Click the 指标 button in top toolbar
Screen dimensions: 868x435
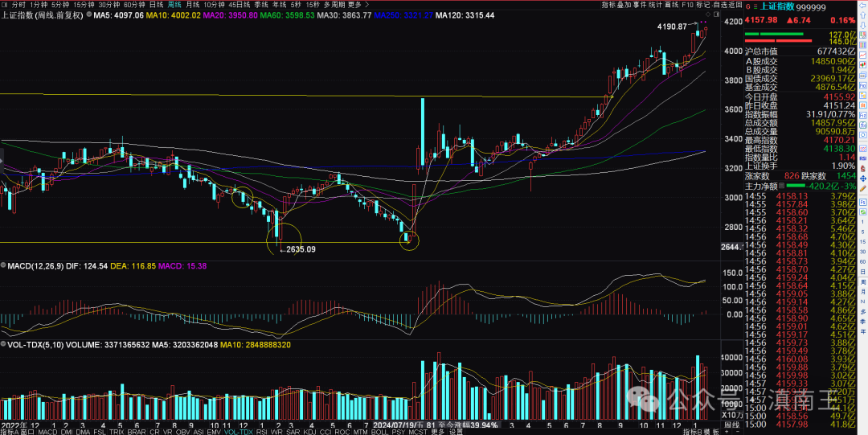click(x=609, y=5)
